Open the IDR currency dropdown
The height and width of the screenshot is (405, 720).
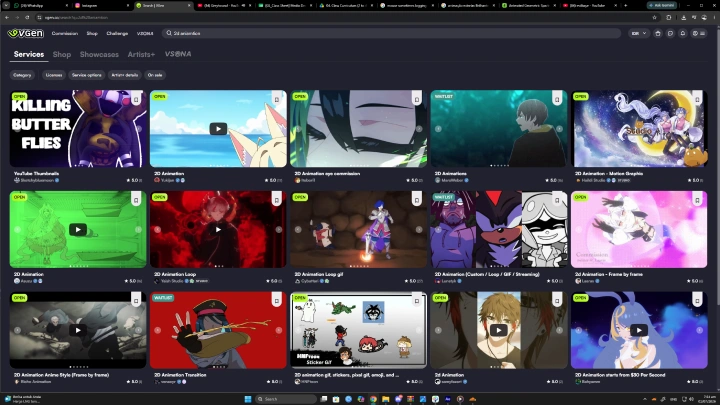coord(639,34)
